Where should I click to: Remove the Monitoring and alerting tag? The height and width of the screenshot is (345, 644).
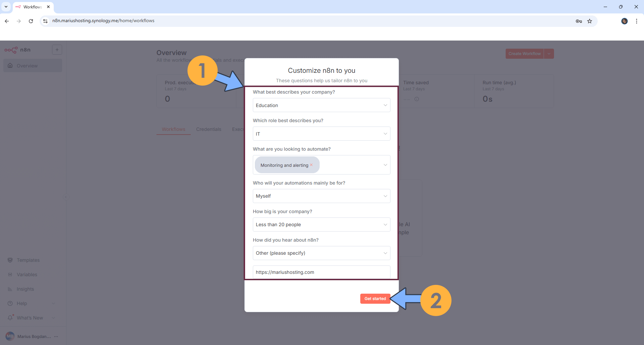click(x=311, y=165)
